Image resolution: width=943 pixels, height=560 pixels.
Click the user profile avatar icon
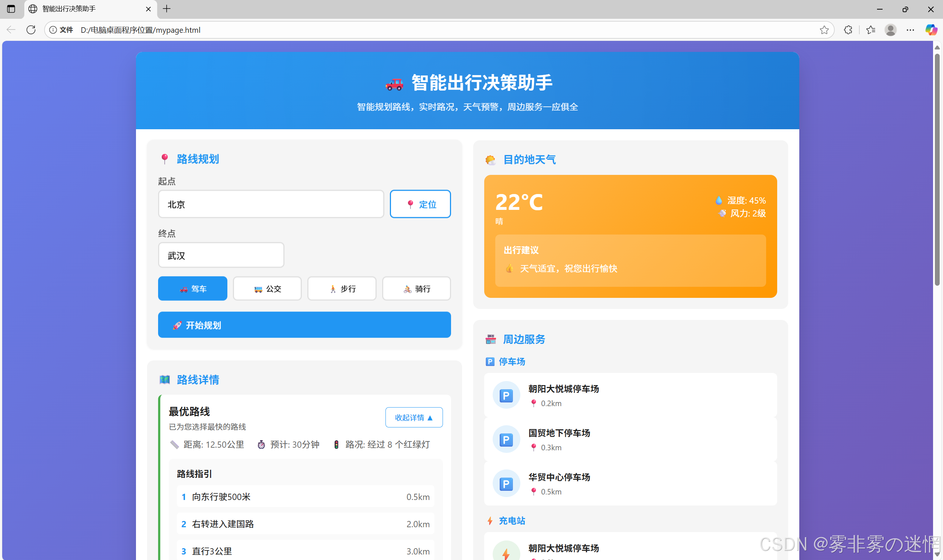tap(891, 30)
